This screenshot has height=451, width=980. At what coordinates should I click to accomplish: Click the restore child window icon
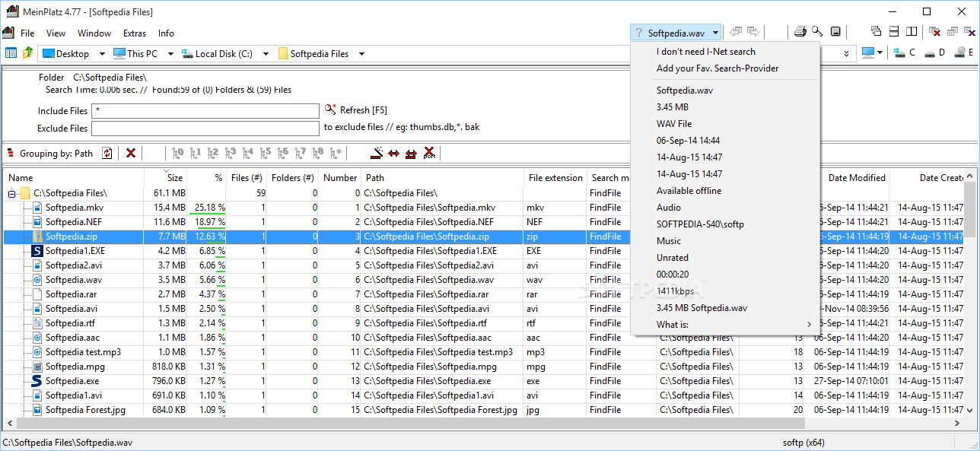coord(953,32)
